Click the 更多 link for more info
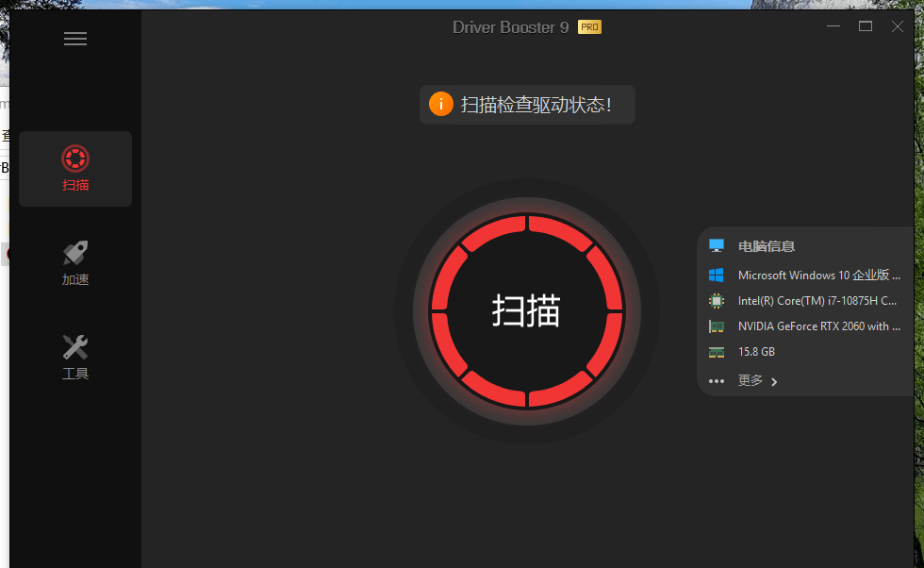The width and height of the screenshot is (924, 568). coord(751,380)
